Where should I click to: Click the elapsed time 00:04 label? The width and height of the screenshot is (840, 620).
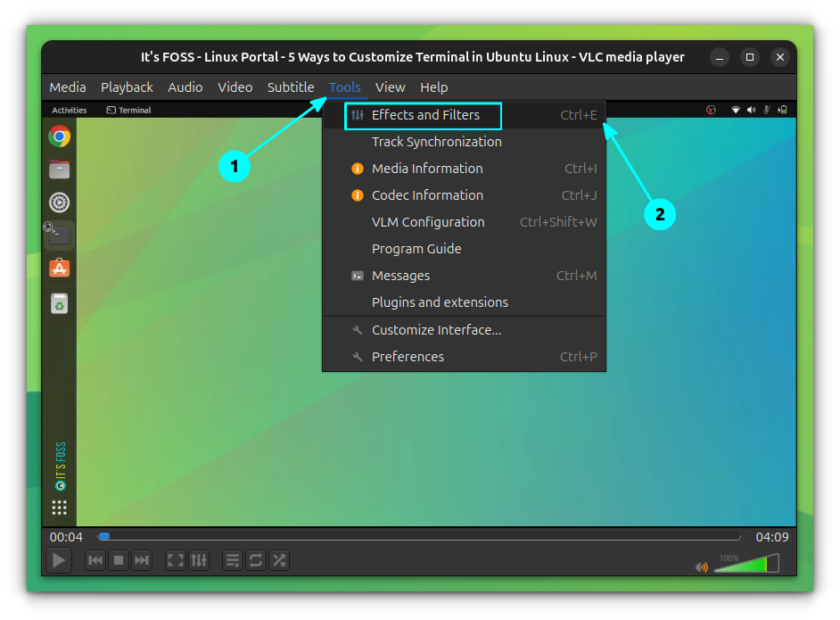(66, 537)
